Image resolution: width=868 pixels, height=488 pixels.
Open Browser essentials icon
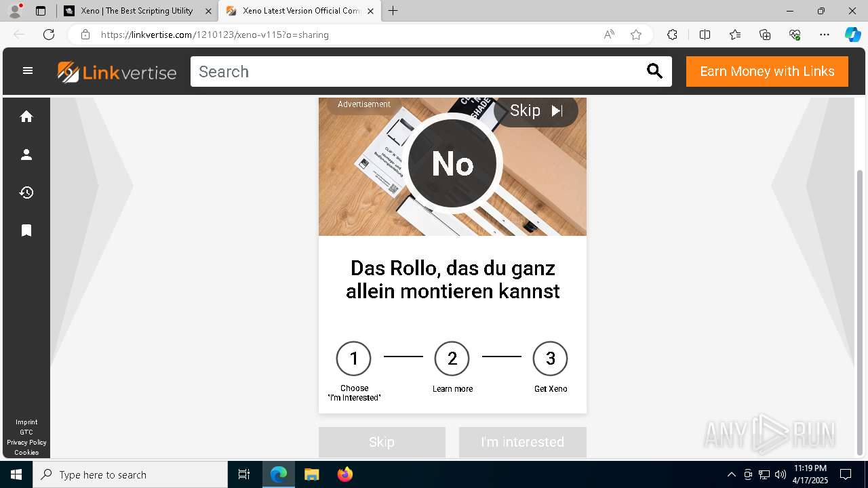tap(795, 35)
